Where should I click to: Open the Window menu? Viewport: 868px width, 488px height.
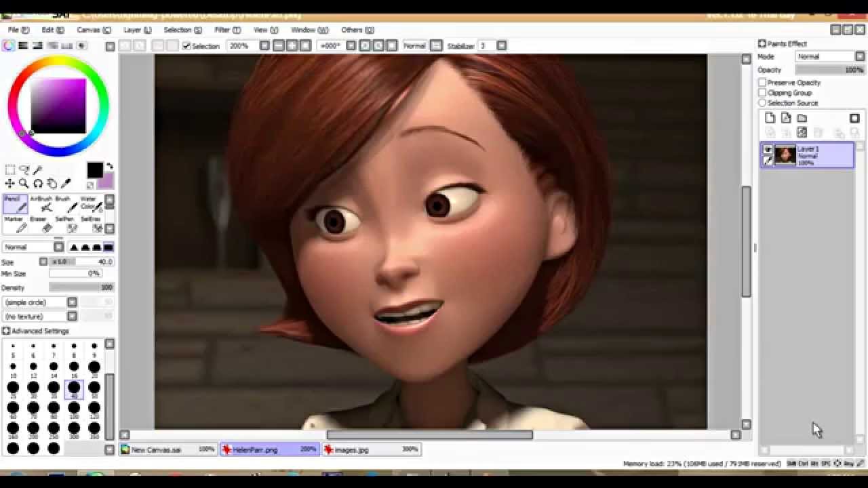(x=309, y=30)
